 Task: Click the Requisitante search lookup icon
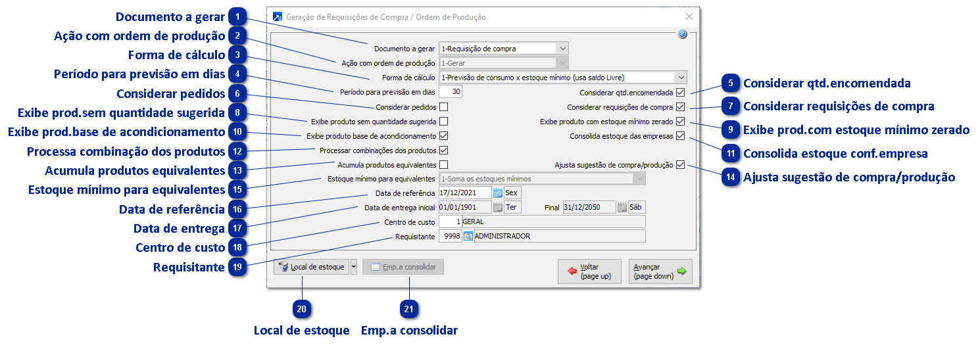468,237
